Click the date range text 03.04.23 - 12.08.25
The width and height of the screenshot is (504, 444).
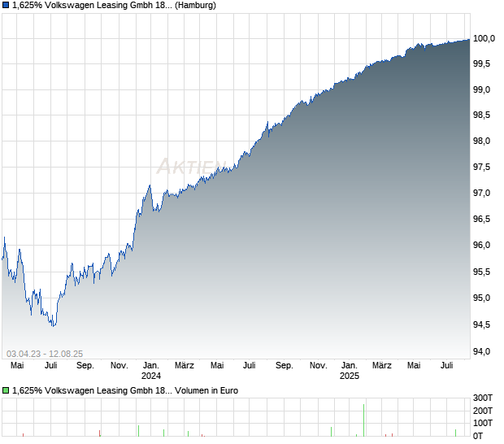point(45,354)
